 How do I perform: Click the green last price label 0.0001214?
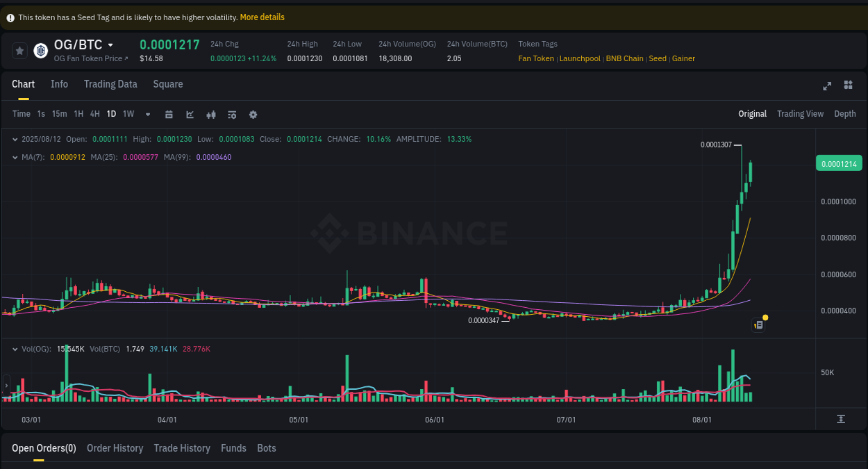pos(839,163)
